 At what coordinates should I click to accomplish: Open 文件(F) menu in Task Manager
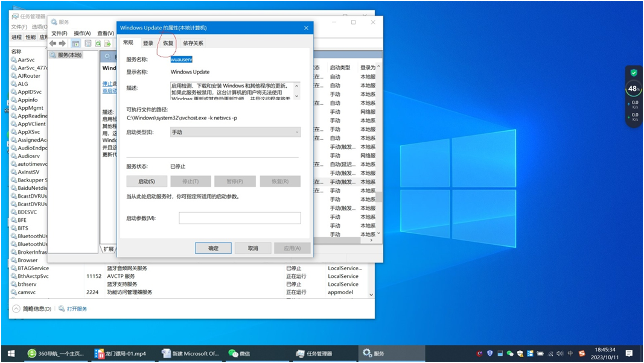click(19, 27)
